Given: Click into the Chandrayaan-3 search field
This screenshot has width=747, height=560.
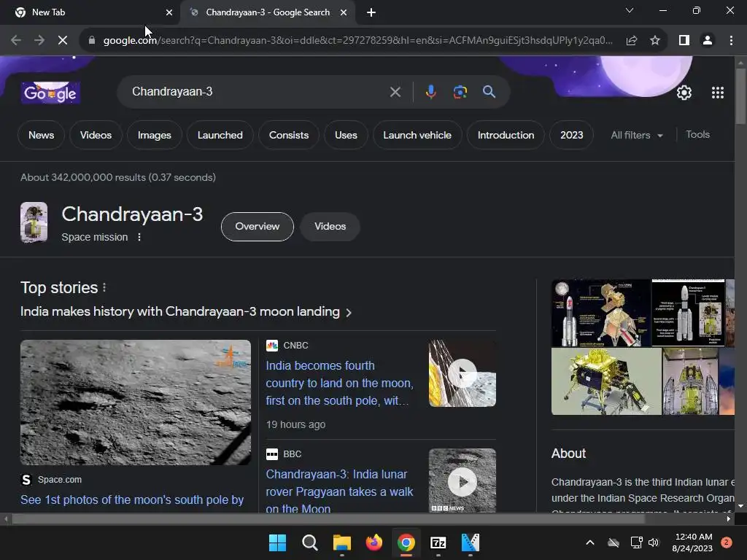Looking at the screenshot, I should (258, 92).
